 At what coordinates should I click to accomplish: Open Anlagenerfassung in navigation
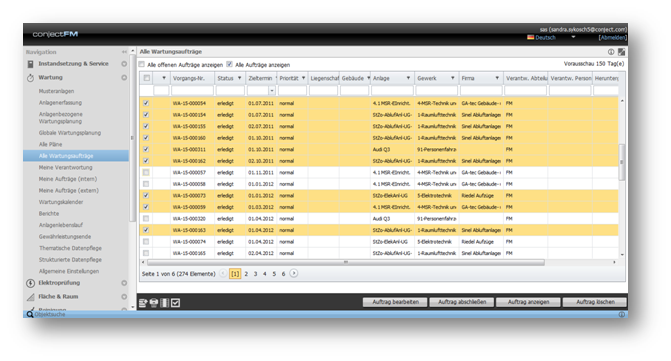(x=60, y=103)
